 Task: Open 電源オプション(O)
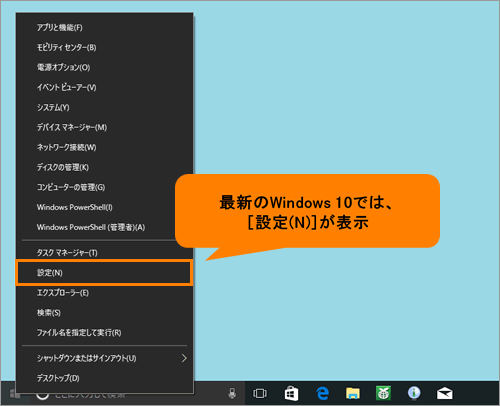(104, 67)
